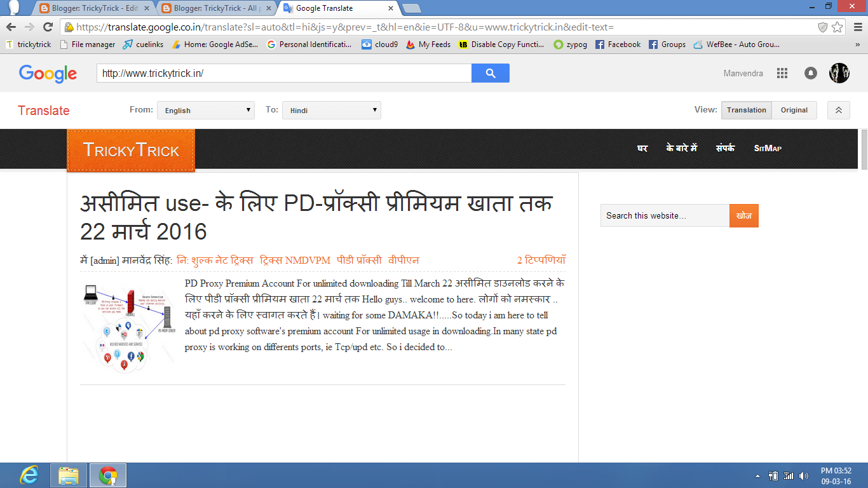
Task: Open the To language dropdown set to Hindi
Action: click(332, 110)
